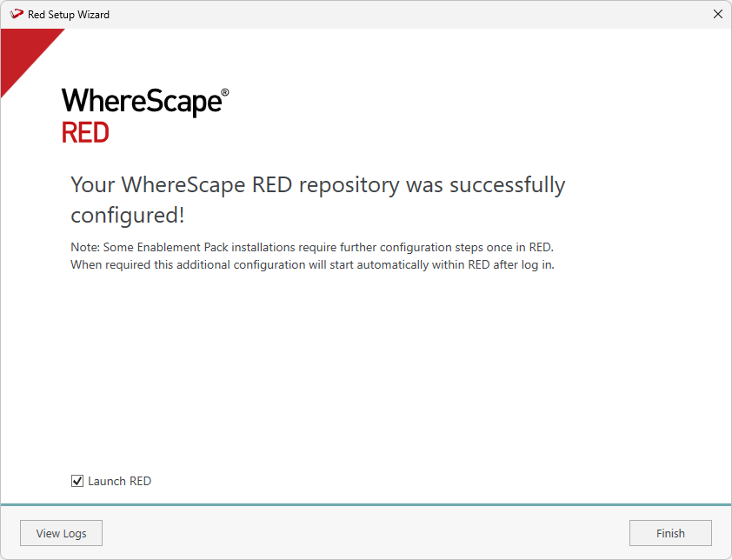This screenshot has width=732, height=560.
Task: Click the Enablement Pack note text
Action: [312, 256]
